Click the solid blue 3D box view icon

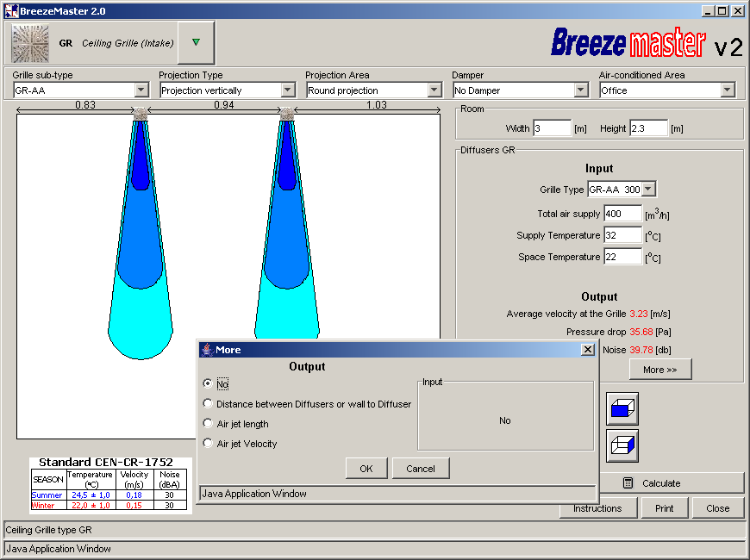click(622, 409)
